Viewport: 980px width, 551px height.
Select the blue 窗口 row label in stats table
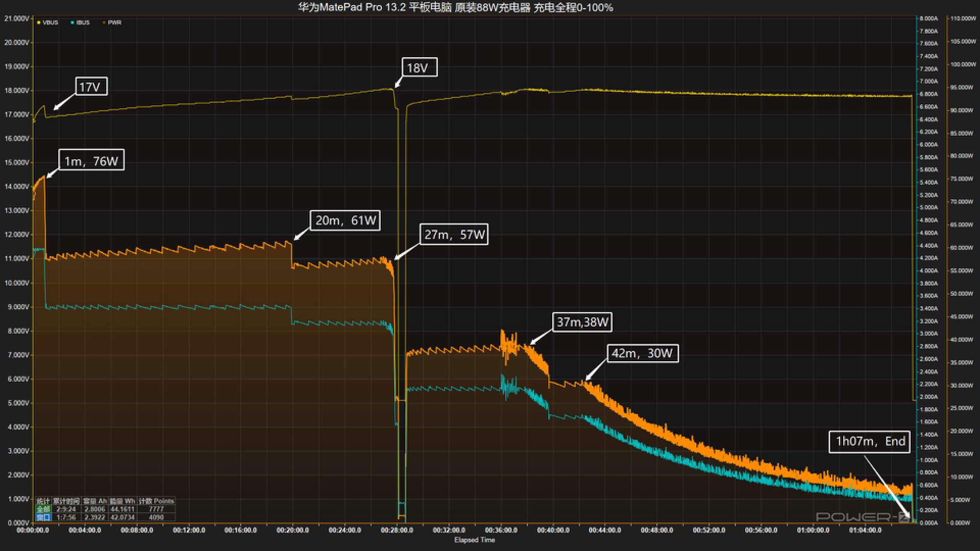[x=43, y=517]
